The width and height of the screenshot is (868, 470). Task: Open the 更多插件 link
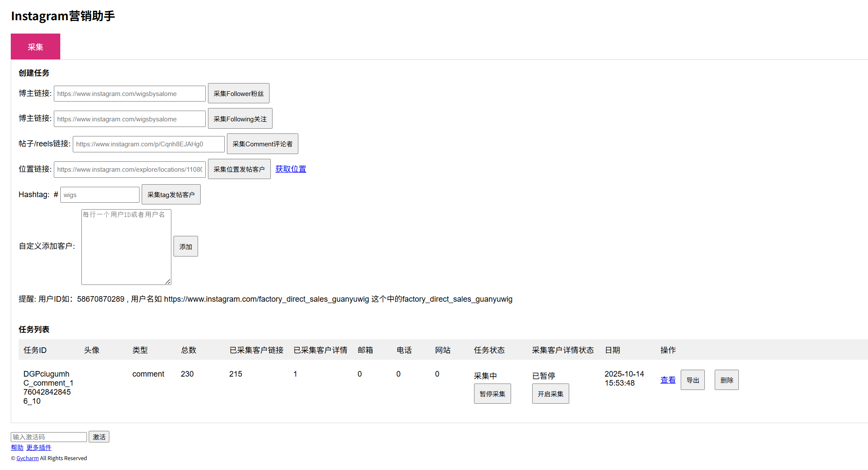click(39, 448)
